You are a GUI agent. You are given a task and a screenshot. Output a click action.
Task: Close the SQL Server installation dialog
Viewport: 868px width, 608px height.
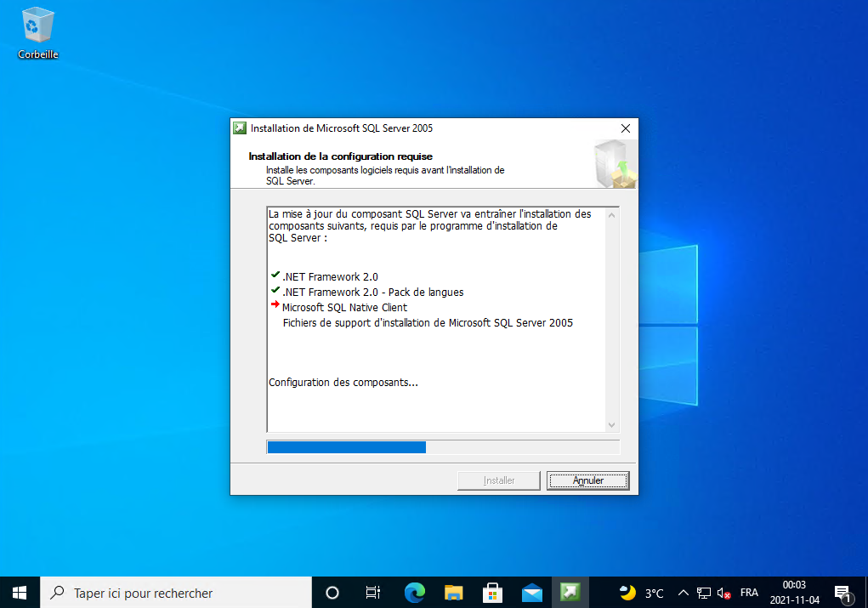(626, 128)
